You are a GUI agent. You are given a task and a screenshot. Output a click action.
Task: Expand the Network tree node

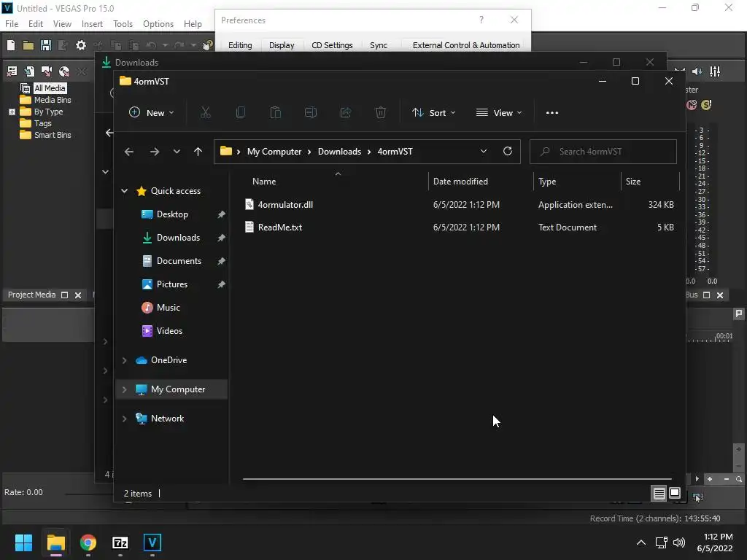[124, 419]
